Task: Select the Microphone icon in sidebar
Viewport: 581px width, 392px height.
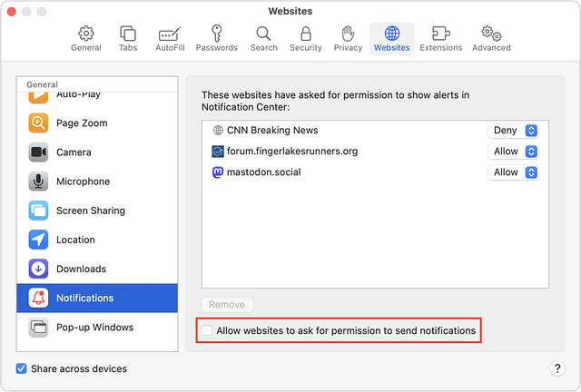Action: point(38,181)
